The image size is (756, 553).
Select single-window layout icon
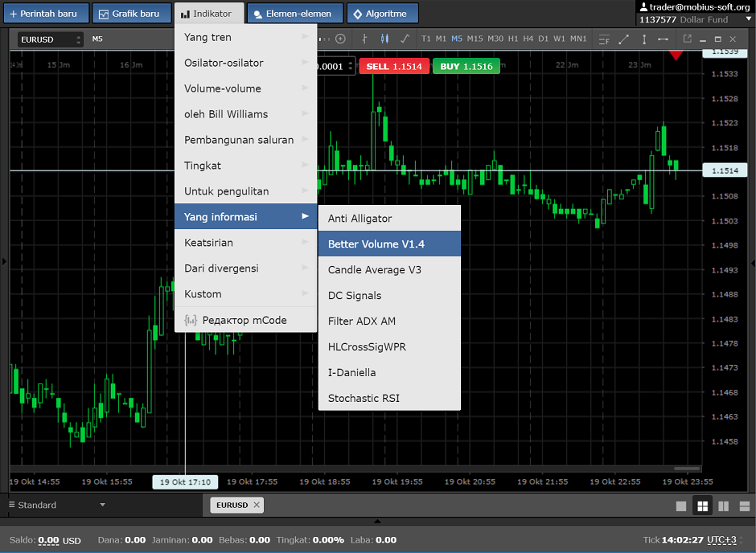click(x=681, y=506)
